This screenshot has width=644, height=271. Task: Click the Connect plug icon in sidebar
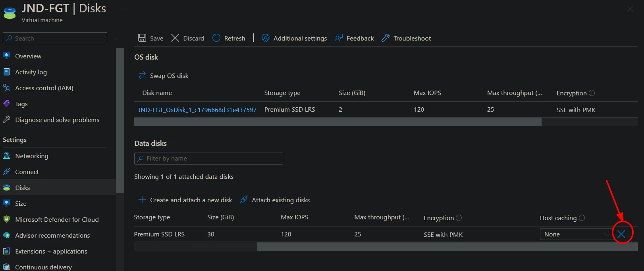[7, 171]
